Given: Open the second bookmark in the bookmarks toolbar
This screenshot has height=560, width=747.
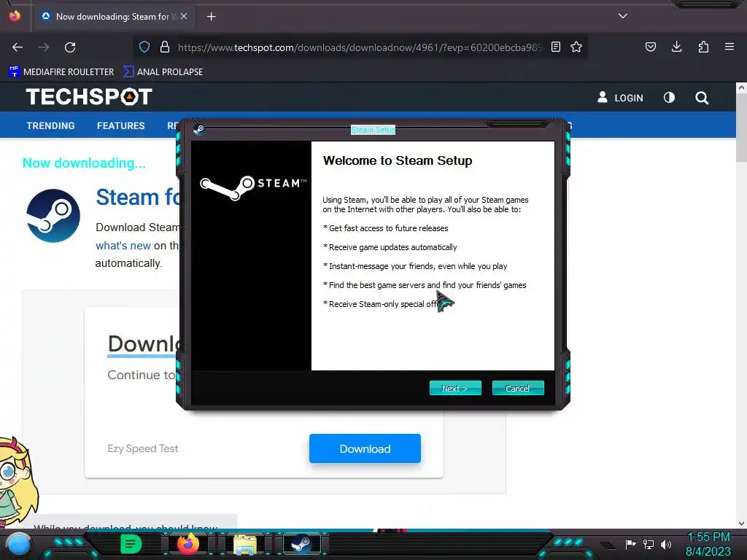Looking at the screenshot, I should tap(163, 72).
